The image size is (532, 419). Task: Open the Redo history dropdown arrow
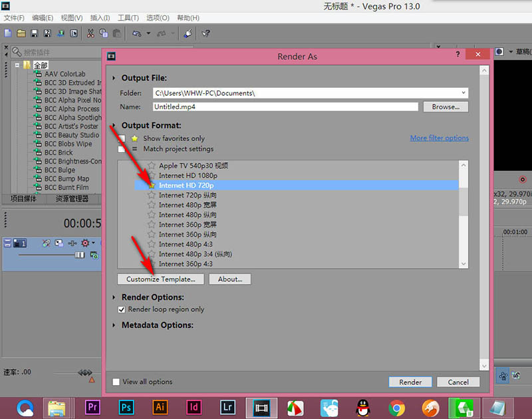click(173, 33)
